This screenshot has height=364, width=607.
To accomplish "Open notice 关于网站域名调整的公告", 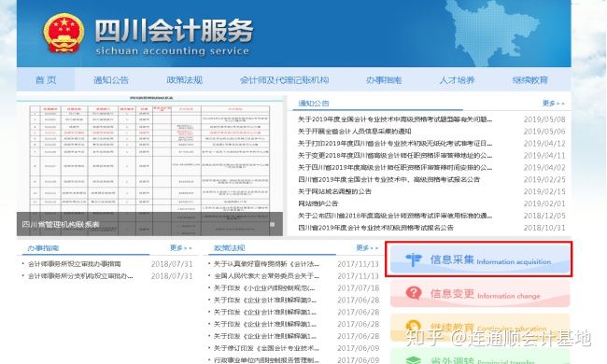I will [x=334, y=191].
